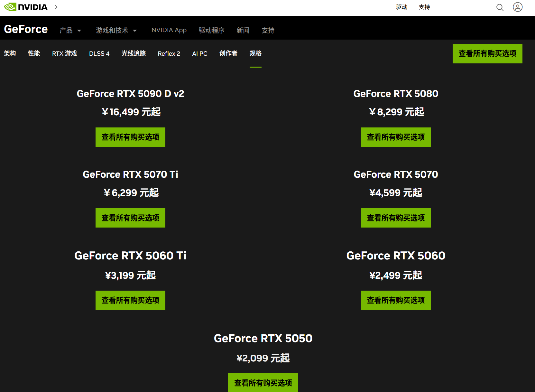This screenshot has height=392, width=535.
Task: Switch to the DLSS 4 tab
Action: [x=99, y=53]
